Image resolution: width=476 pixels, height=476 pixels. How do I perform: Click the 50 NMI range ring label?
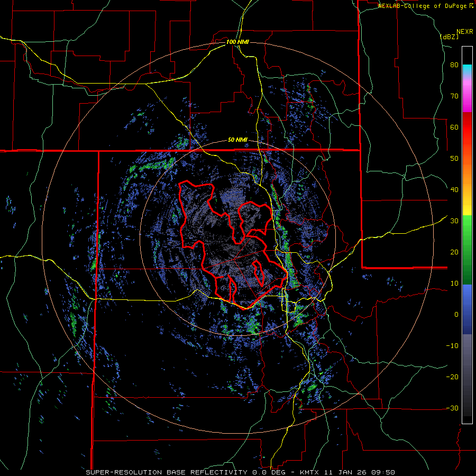[x=237, y=140]
